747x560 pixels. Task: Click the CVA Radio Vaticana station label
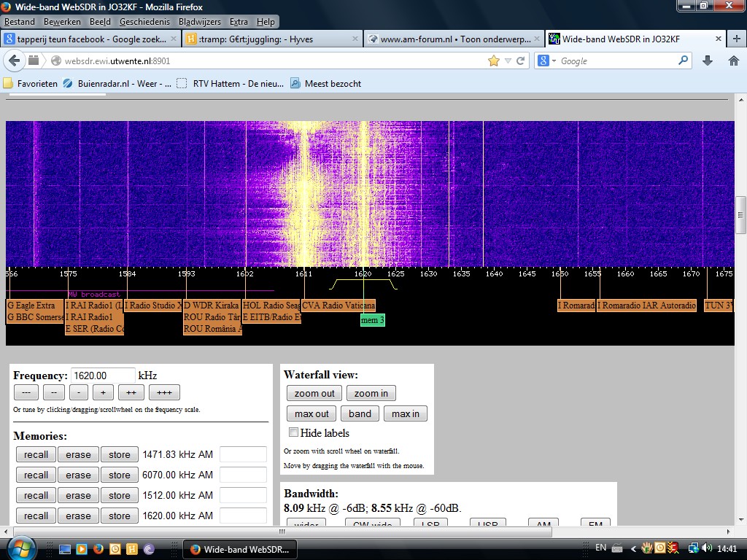(x=338, y=306)
